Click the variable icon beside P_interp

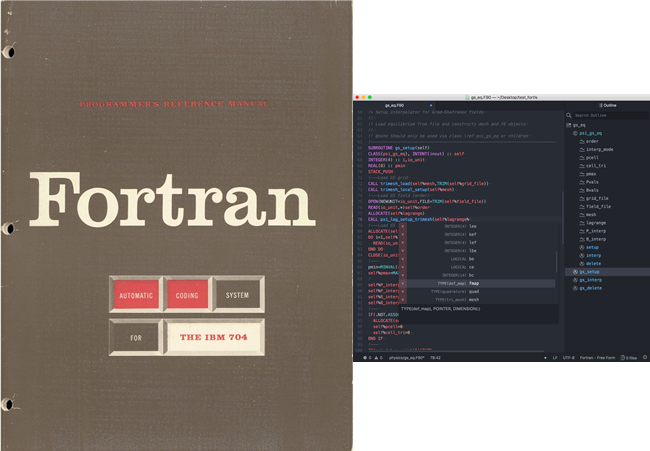[x=582, y=231]
